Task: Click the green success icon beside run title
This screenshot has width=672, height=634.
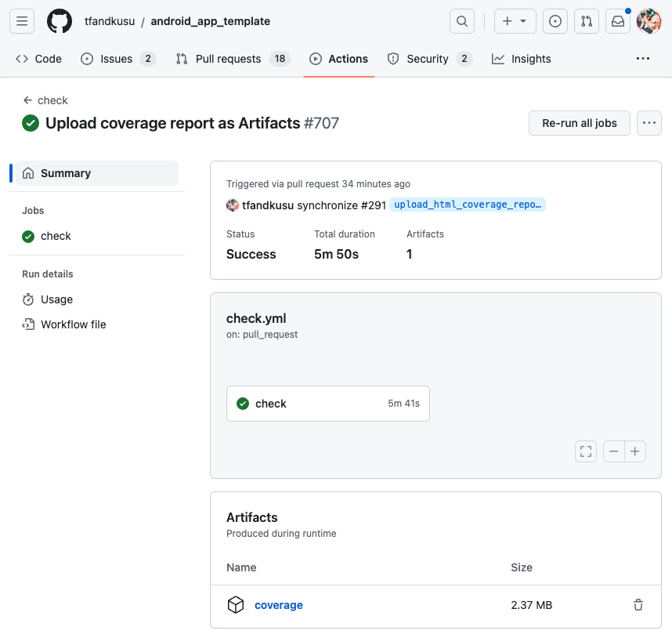Action: pyautogui.click(x=31, y=123)
